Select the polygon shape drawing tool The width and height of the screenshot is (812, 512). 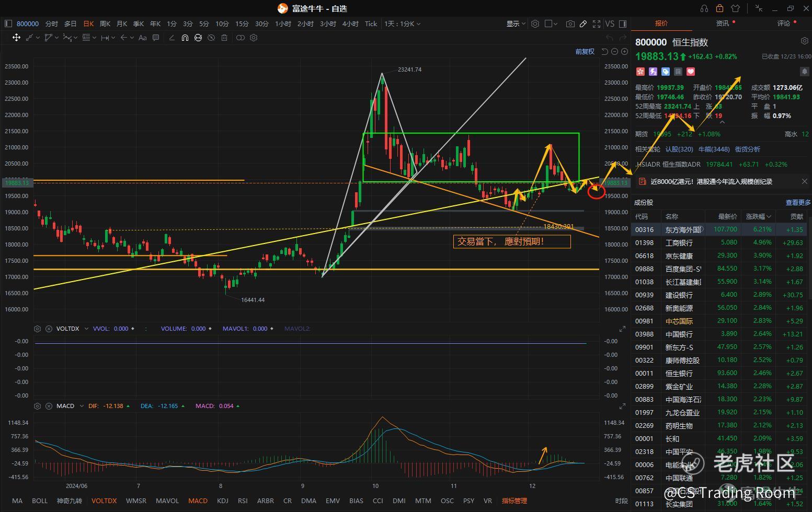tap(49, 38)
